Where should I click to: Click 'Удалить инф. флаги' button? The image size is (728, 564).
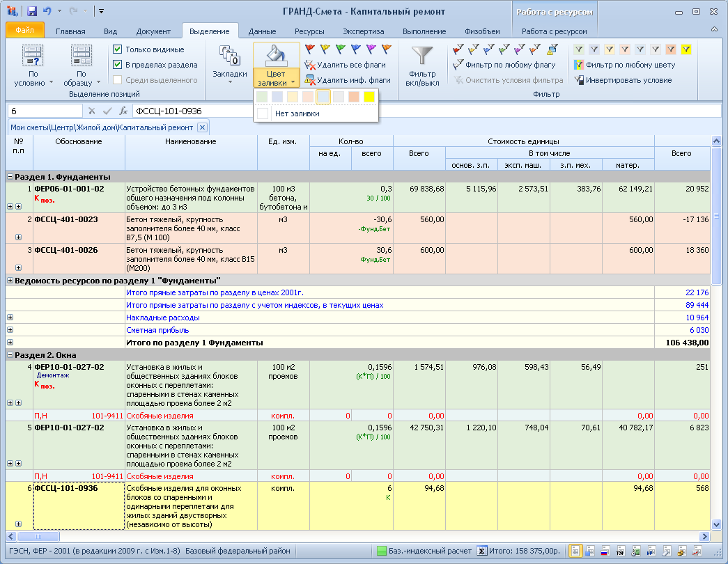[x=348, y=80]
